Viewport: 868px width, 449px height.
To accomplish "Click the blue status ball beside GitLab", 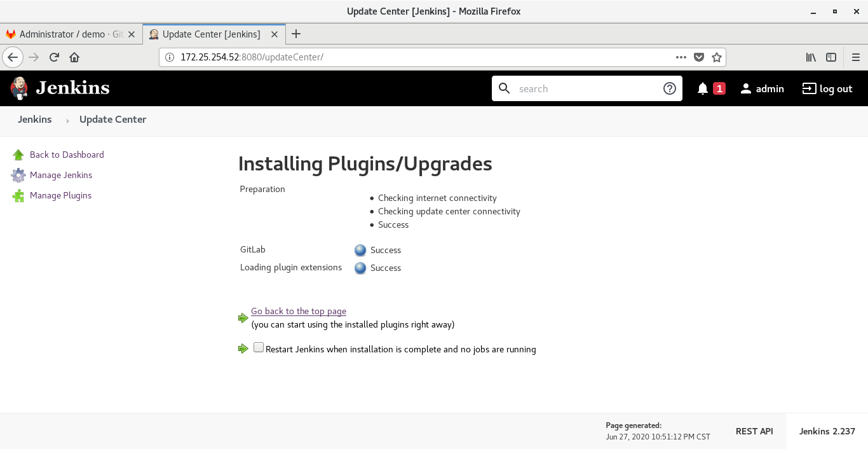I will (x=360, y=250).
